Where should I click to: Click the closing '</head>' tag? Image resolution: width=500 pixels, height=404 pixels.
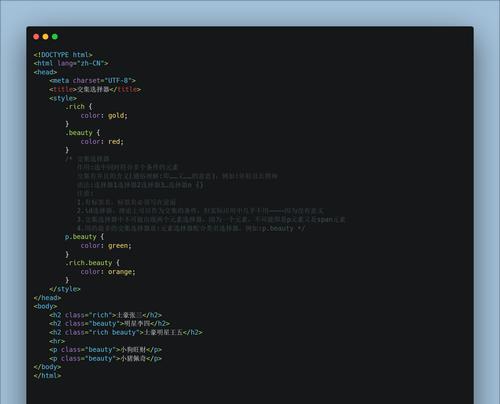point(47,298)
